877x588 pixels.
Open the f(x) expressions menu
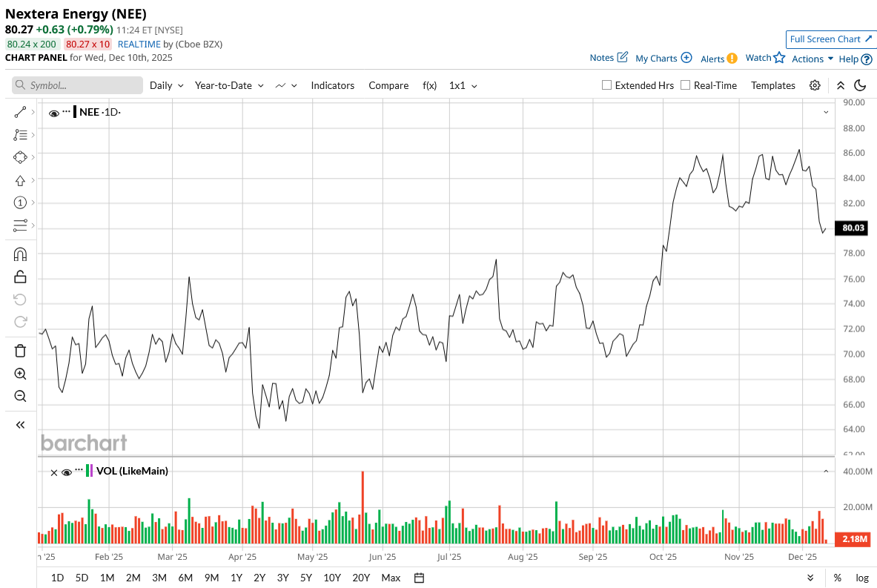[x=429, y=85]
